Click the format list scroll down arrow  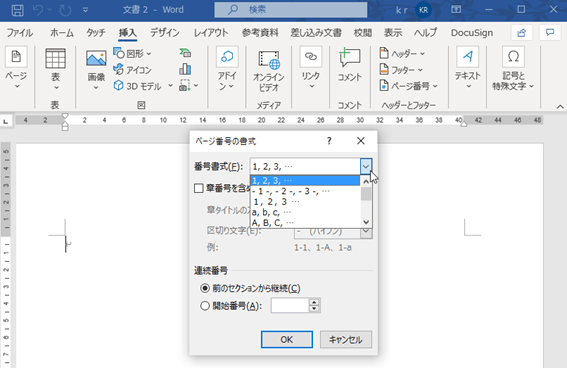click(366, 222)
